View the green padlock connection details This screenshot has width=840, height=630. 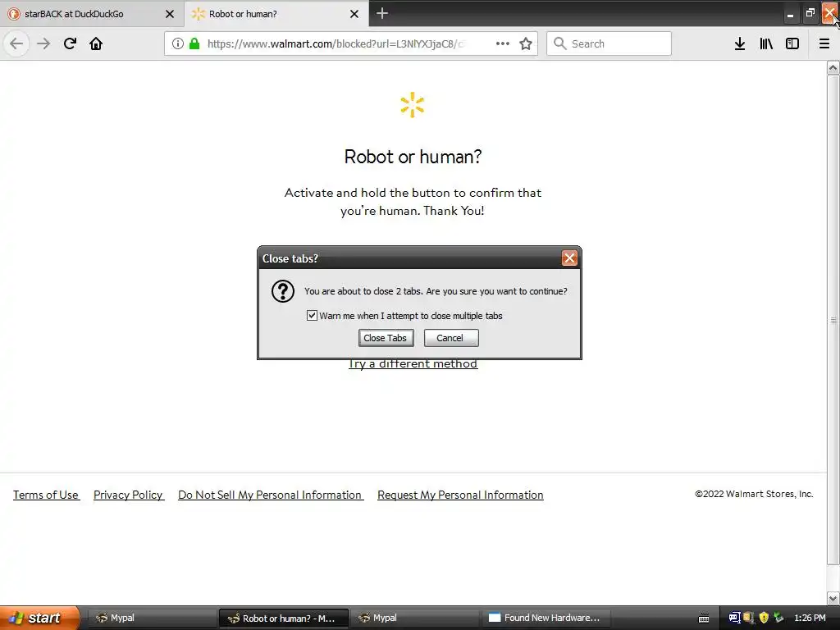point(194,43)
